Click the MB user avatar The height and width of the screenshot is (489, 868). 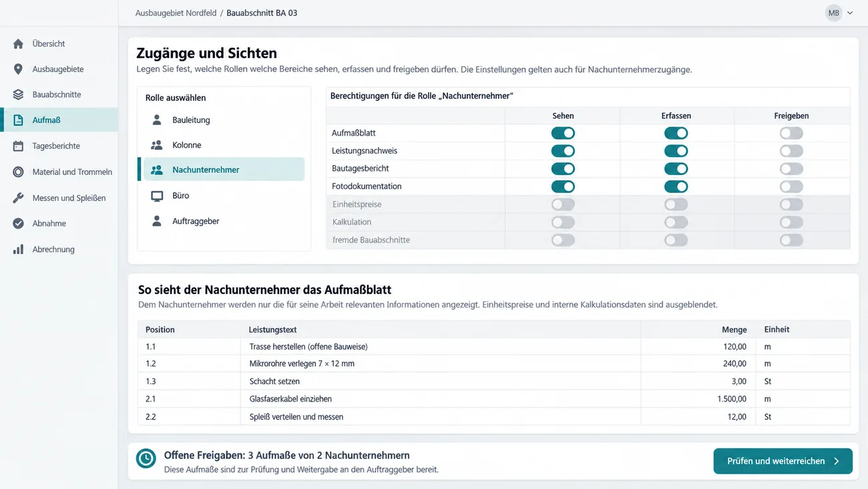tap(833, 13)
